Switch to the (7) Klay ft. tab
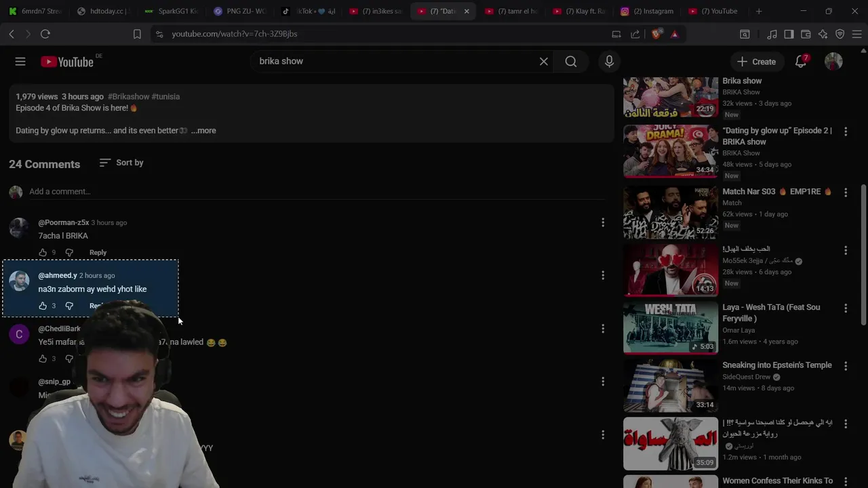Screen dimensions: 868x488 pyautogui.click(x=579, y=11)
